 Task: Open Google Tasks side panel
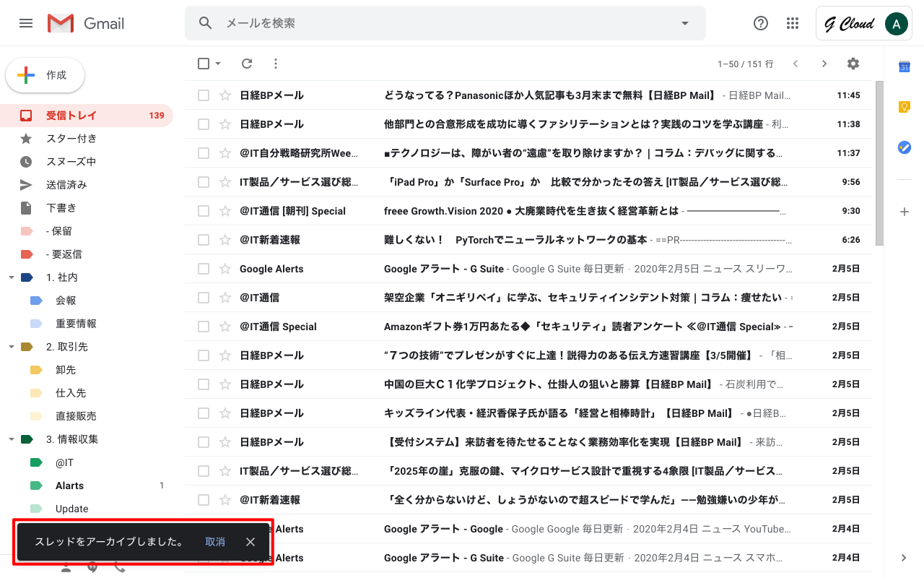click(x=904, y=147)
